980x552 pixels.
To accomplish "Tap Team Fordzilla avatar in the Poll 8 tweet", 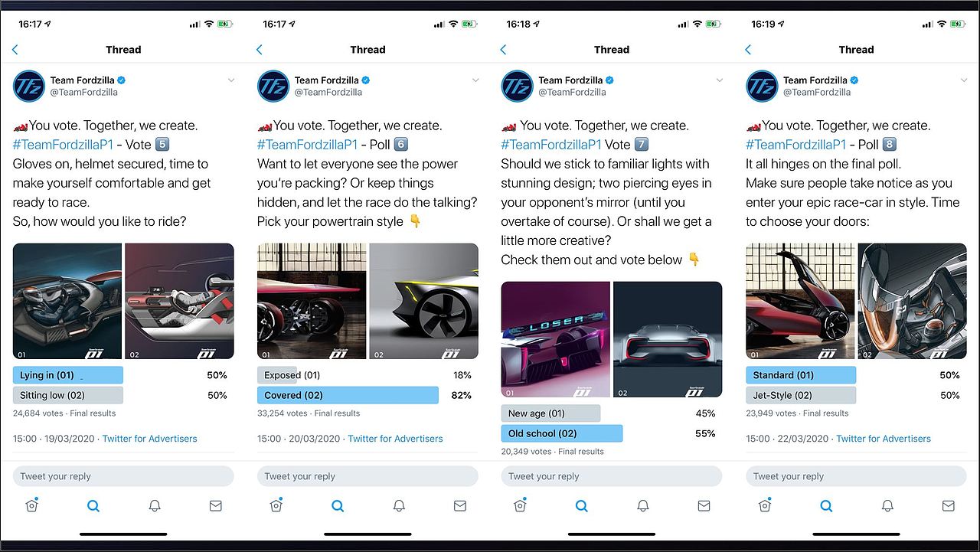I will pos(762,86).
